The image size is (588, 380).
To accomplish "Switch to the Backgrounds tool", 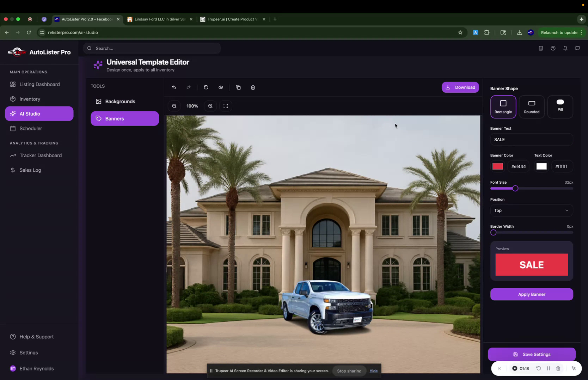I will click(120, 102).
